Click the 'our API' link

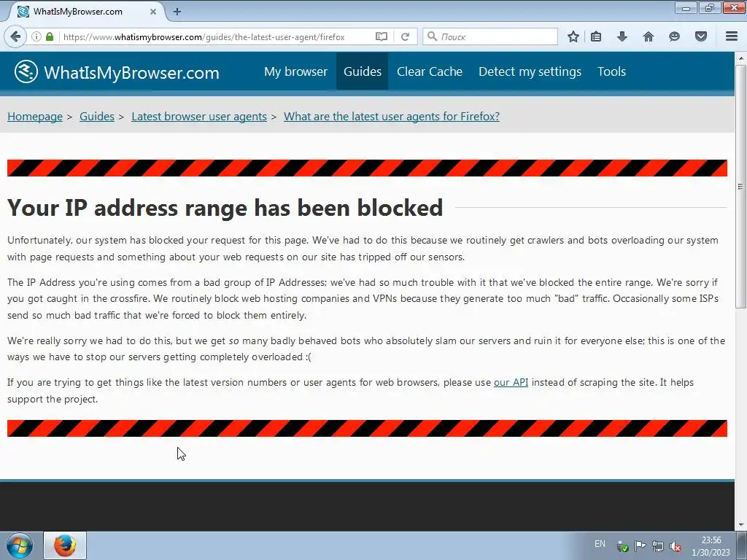[x=511, y=382]
